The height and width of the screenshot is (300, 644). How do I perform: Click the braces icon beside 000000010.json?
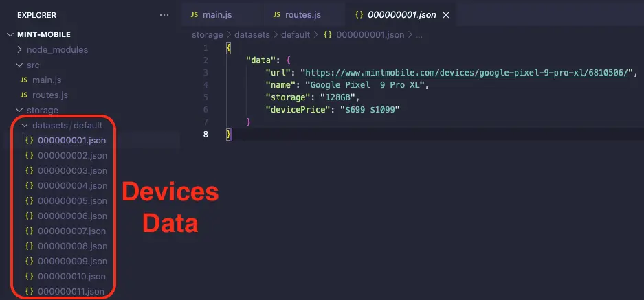[x=29, y=276]
